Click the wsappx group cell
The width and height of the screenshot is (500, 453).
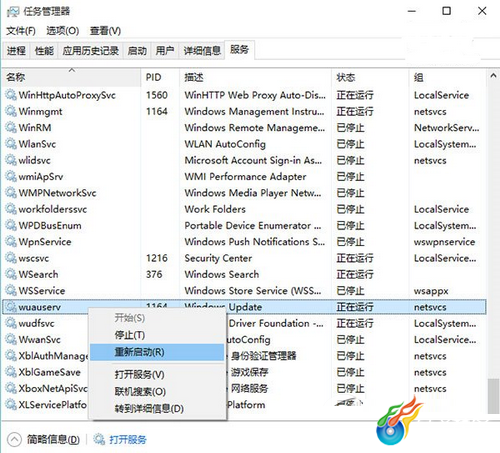pyautogui.click(x=431, y=291)
